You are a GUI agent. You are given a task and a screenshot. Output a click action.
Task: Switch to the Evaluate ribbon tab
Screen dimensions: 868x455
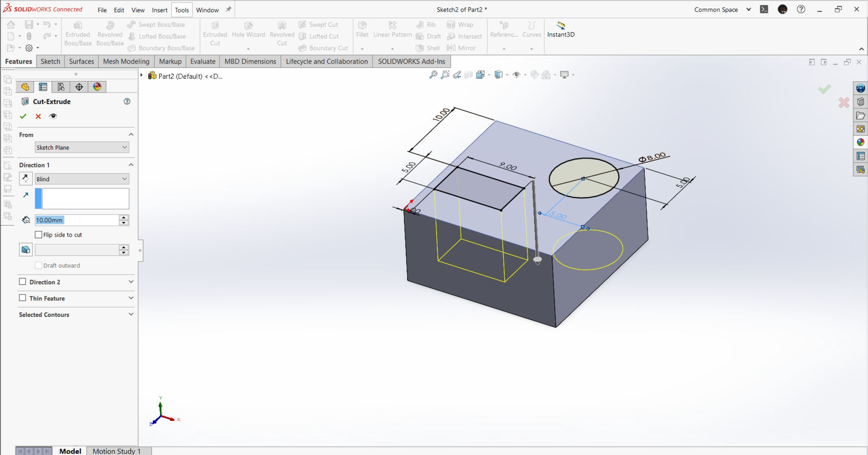(x=202, y=61)
